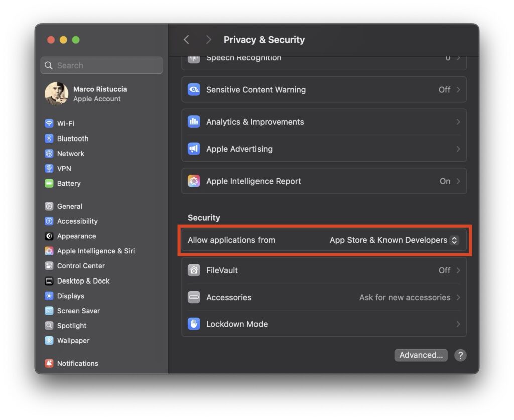514x420 pixels.
Task: Select Bluetooth in the sidebar
Action: (x=73, y=138)
